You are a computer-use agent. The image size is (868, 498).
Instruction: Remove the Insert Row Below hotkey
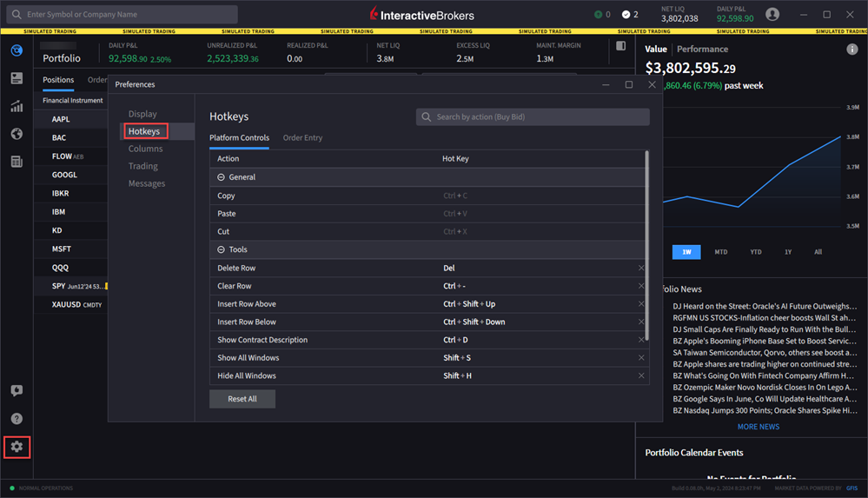(641, 322)
